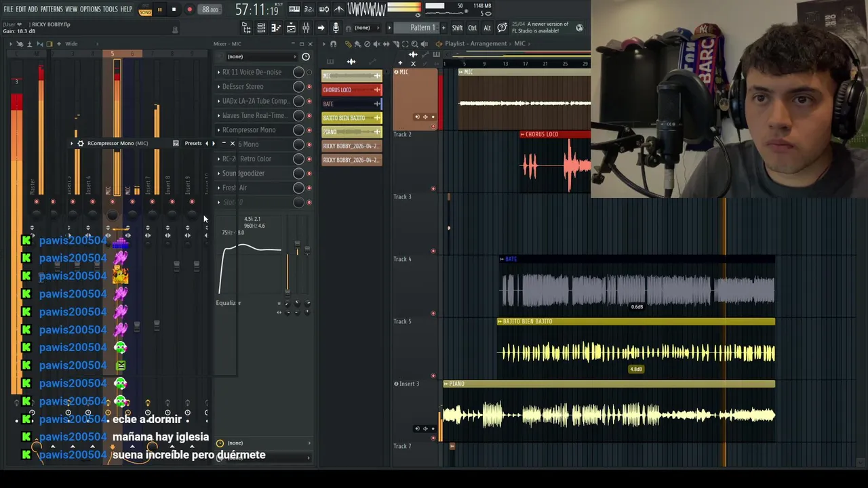Select the playback speaker tool in the Playlist
The image size is (868, 488).
click(x=425, y=44)
